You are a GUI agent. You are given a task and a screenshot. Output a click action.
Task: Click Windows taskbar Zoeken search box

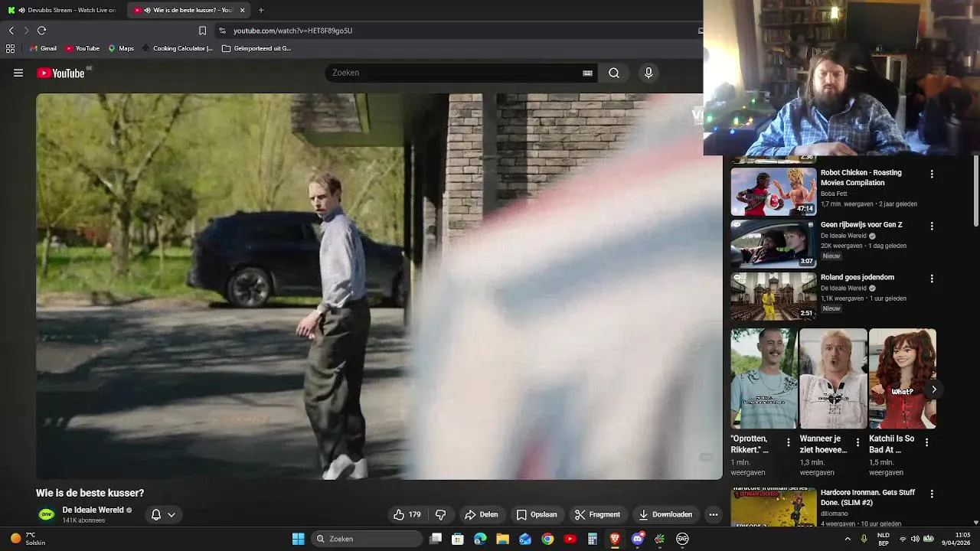[368, 539]
